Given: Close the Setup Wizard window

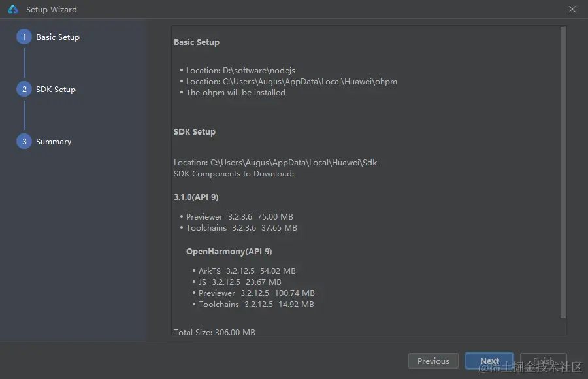Looking at the screenshot, I should pyautogui.click(x=572, y=9).
